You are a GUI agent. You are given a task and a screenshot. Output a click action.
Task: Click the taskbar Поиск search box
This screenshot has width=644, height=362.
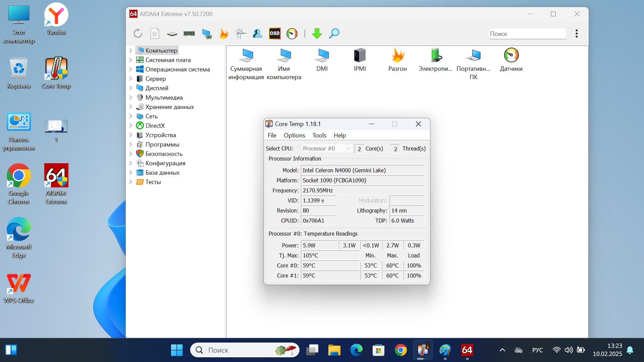245,350
